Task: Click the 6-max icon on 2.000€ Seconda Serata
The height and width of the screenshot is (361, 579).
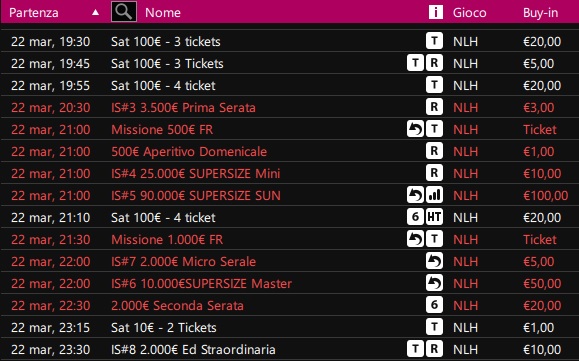Action: coord(434,305)
